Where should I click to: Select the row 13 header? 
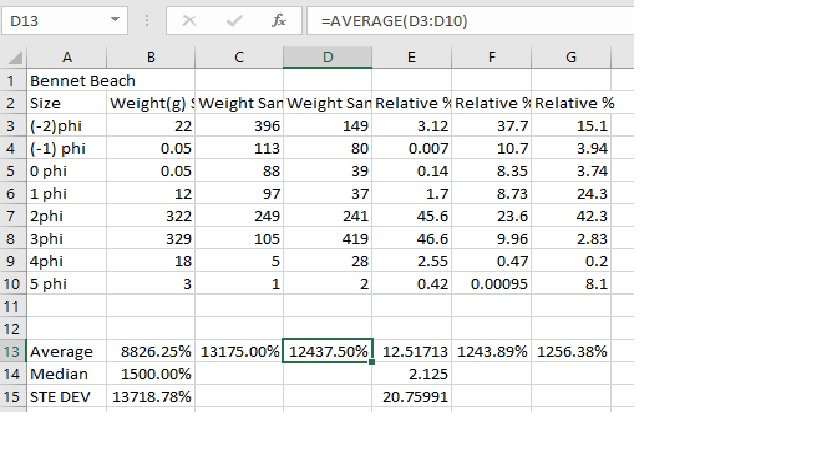click(12, 351)
